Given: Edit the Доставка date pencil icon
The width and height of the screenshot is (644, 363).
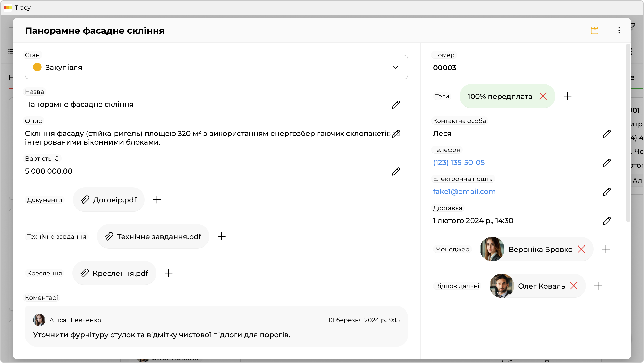Looking at the screenshot, I should 607,221.
